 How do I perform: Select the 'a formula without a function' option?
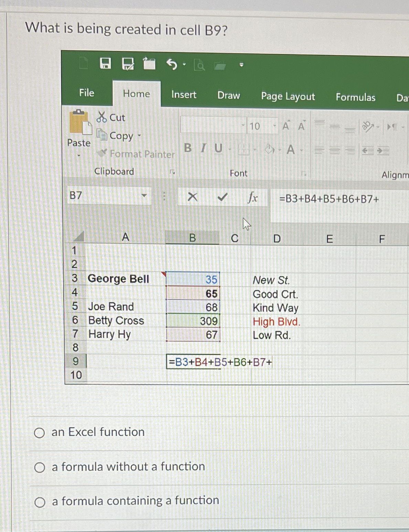tap(40, 467)
